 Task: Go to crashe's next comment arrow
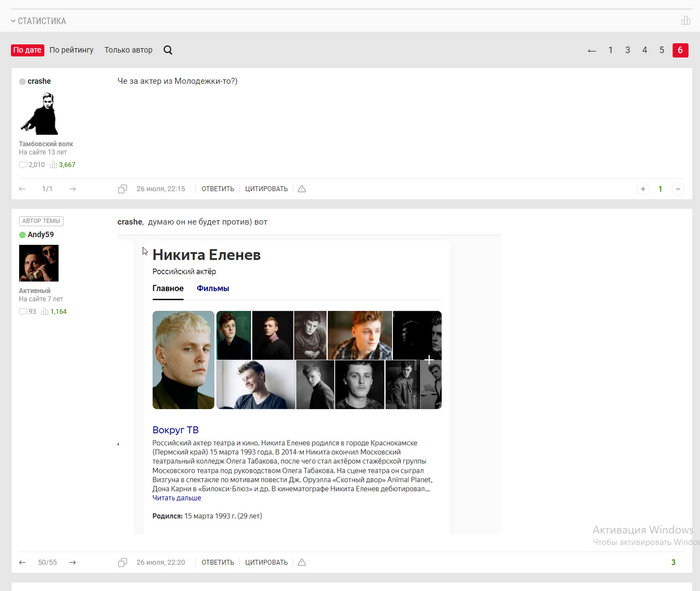(x=72, y=189)
